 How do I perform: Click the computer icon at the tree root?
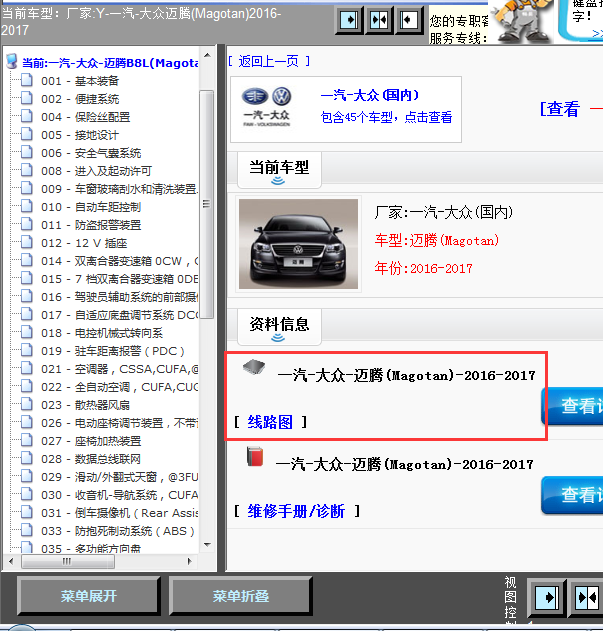coord(12,62)
